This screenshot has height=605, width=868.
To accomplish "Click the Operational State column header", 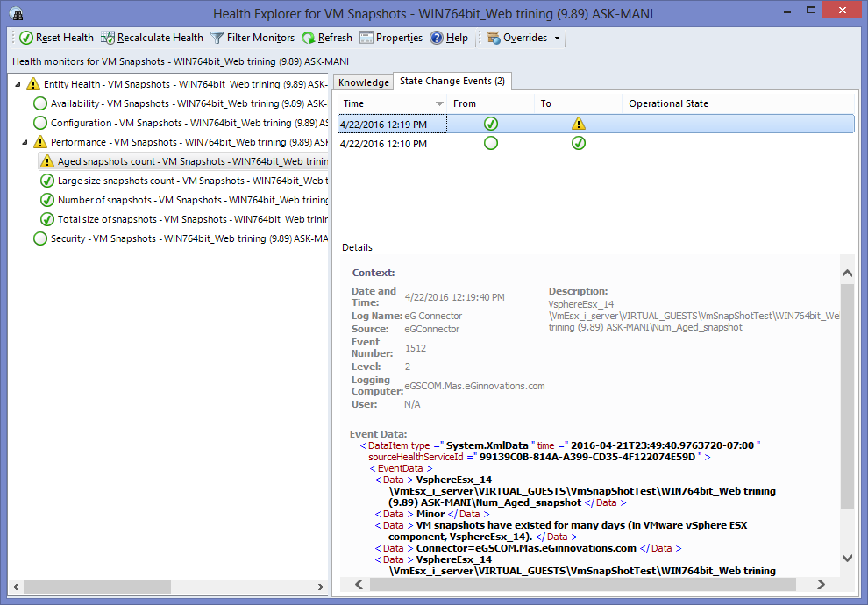I will click(x=738, y=103).
